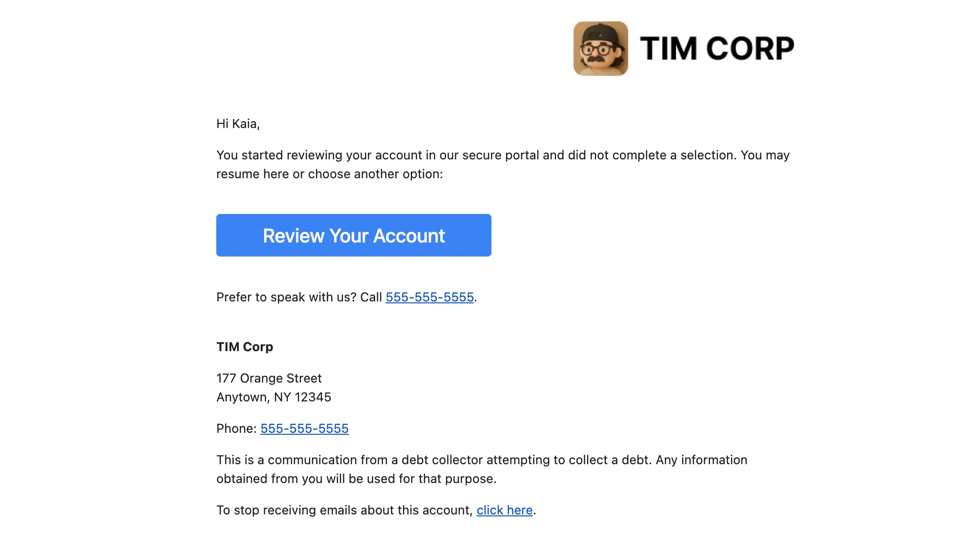Select the bold "TIM Corp" signature name
Screen dimensions: 980x541
(245, 347)
